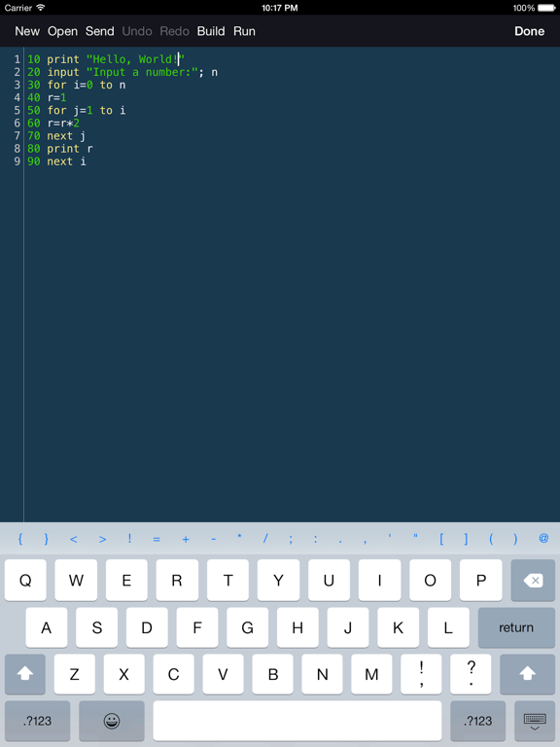Insert an open curly brace symbol
The height and width of the screenshot is (747, 560).
pos(20,539)
